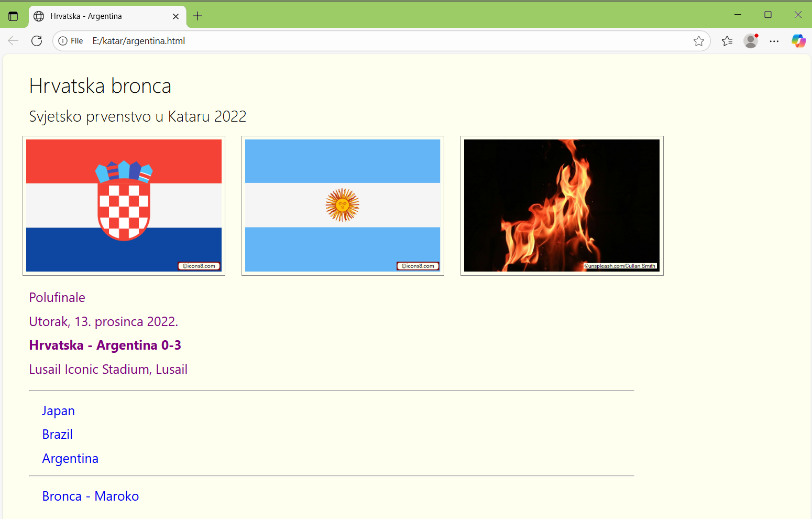
Task: Open the Brazil link
Action: pos(57,435)
